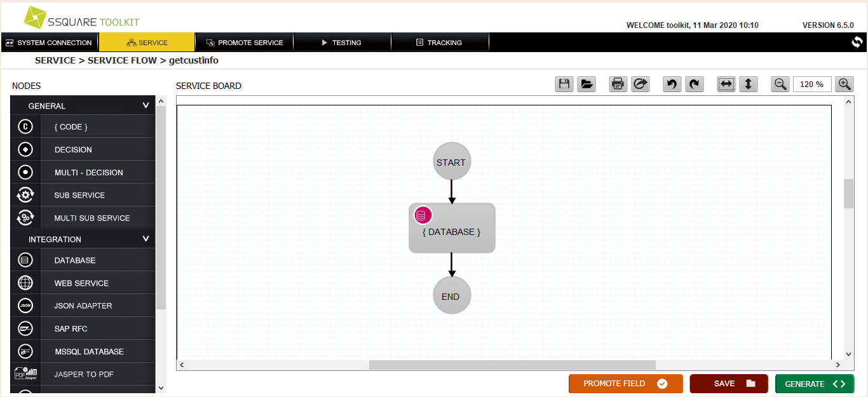Click the print toolbar icon
The height and width of the screenshot is (397, 868).
click(618, 84)
